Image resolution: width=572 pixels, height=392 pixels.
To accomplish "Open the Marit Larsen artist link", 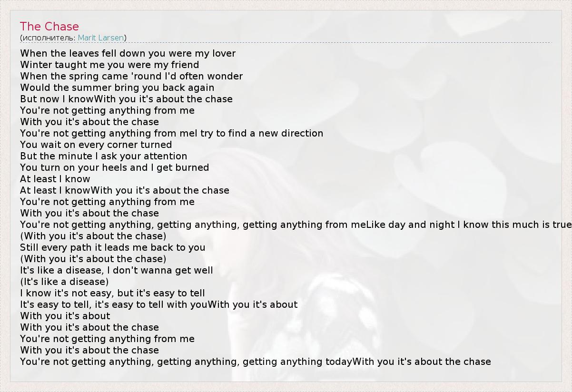I will coord(100,38).
